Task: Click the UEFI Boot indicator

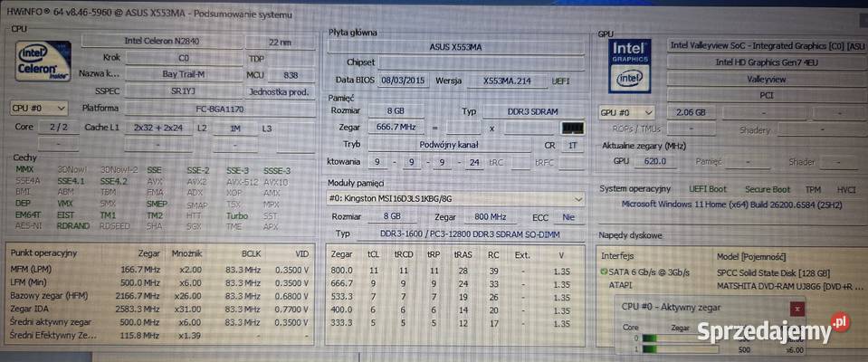Action: (x=708, y=189)
